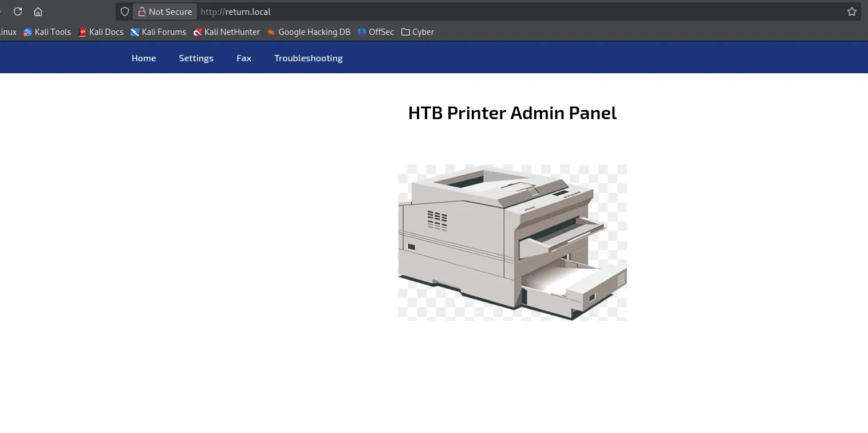Open the Troubleshooting menu item
This screenshot has width=868, height=433.
[309, 58]
